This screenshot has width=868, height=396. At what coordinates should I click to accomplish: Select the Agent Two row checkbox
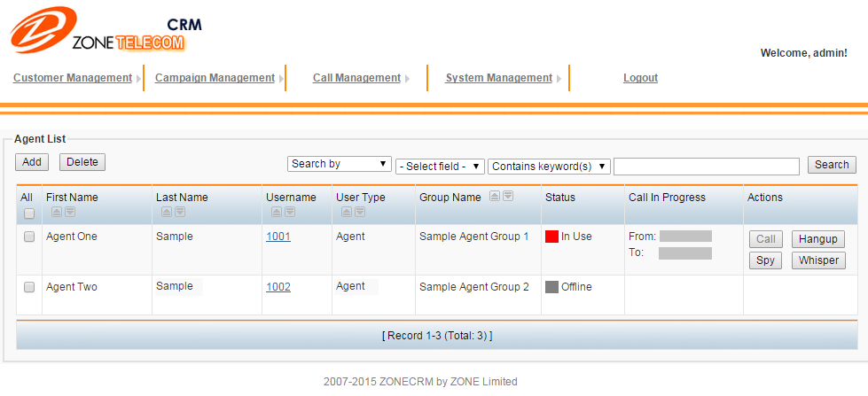[29, 288]
